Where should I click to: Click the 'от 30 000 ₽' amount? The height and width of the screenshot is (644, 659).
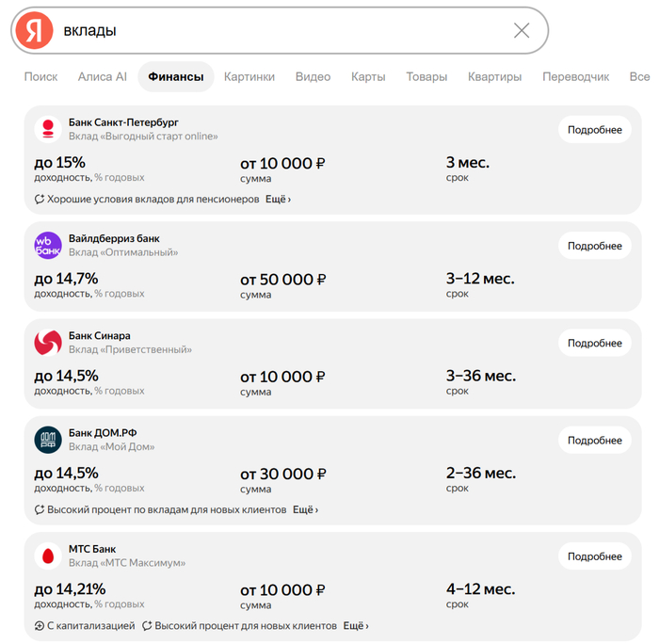point(282,474)
